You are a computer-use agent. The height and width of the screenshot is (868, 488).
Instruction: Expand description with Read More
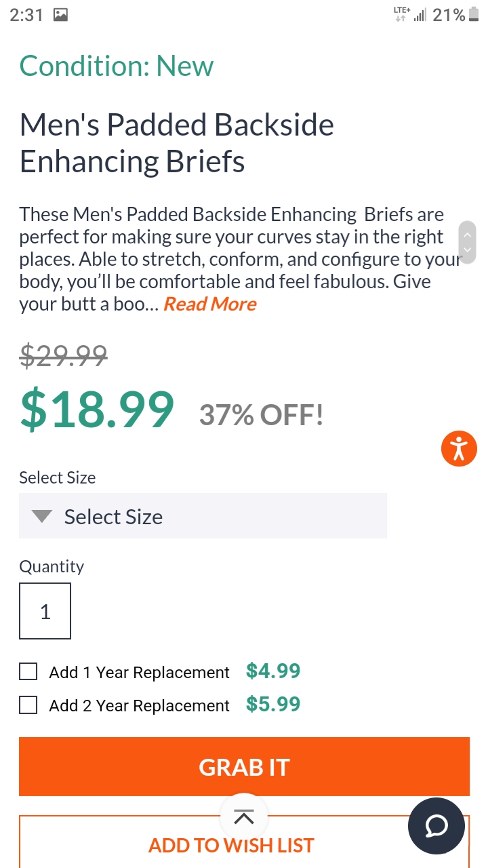click(210, 304)
